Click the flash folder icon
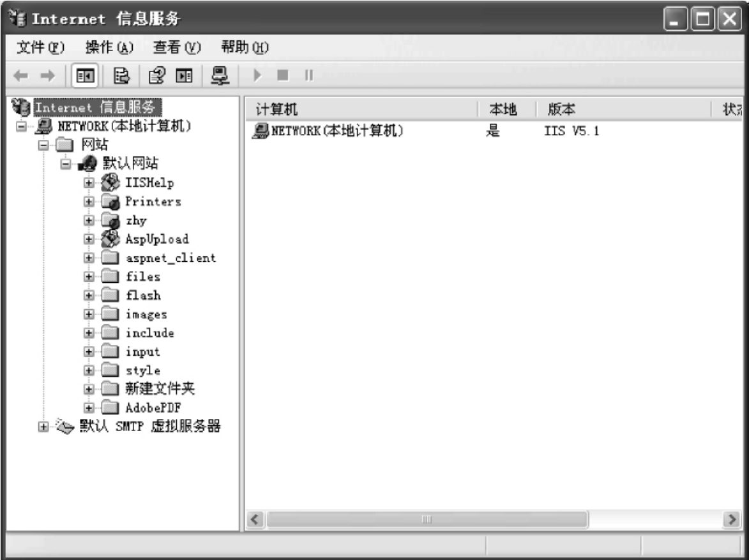 tap(110, 295)
